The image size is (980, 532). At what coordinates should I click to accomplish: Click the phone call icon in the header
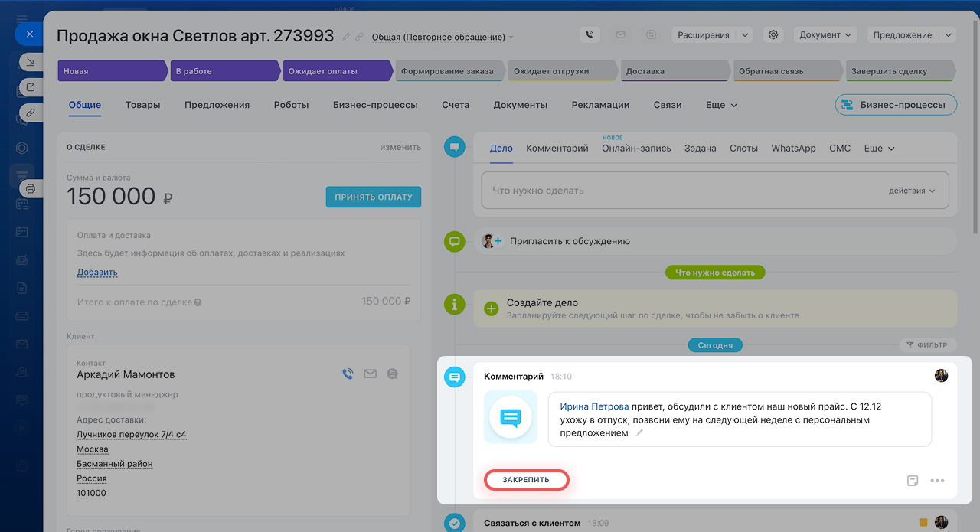point(589,34)
